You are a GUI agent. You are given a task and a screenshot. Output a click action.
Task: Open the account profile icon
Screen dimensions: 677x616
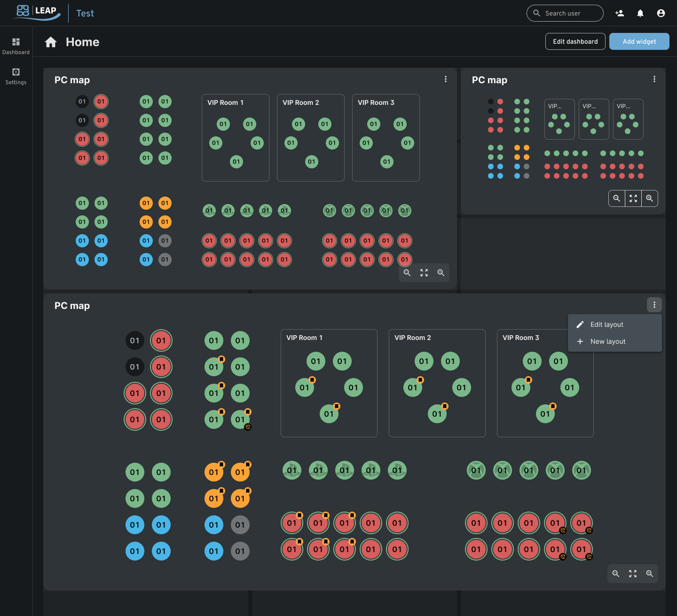coord(661,13)
